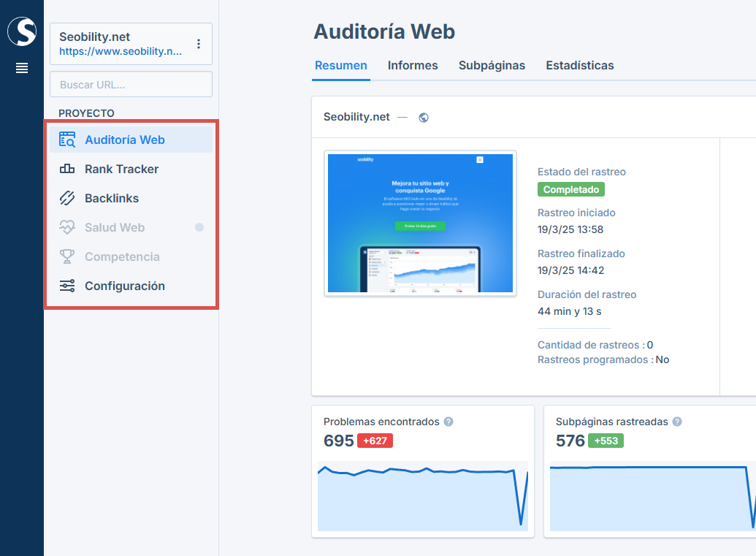Screen dimensions: 756x556
Task: Select the Seobility.net project name
Action: [94, 37]
